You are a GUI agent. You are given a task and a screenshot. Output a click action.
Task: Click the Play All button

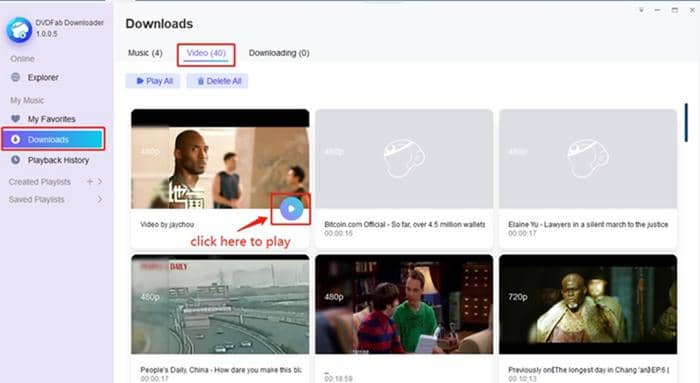point(153,81)
